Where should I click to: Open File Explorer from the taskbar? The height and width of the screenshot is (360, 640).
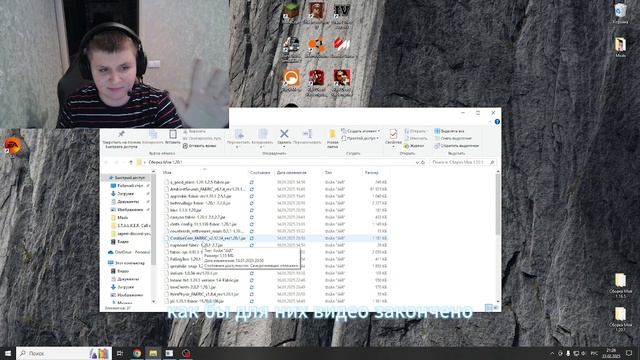pyautogui.click(x=153, y=353)
